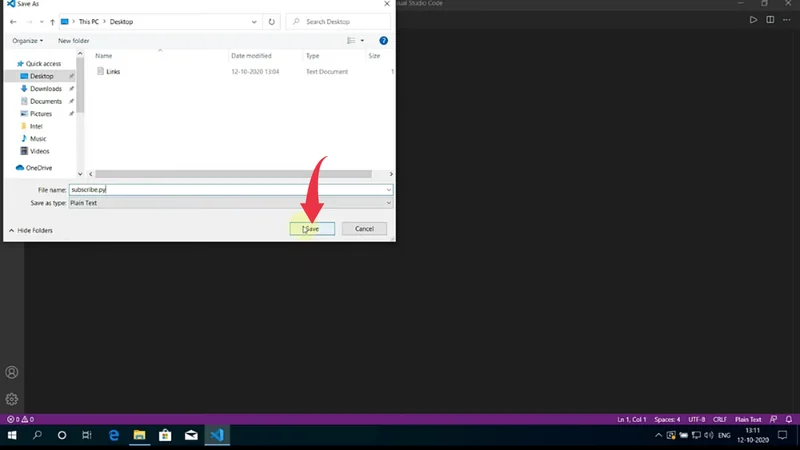
Task: Open the Manage gear icon
Action: [x=12, y=399]
